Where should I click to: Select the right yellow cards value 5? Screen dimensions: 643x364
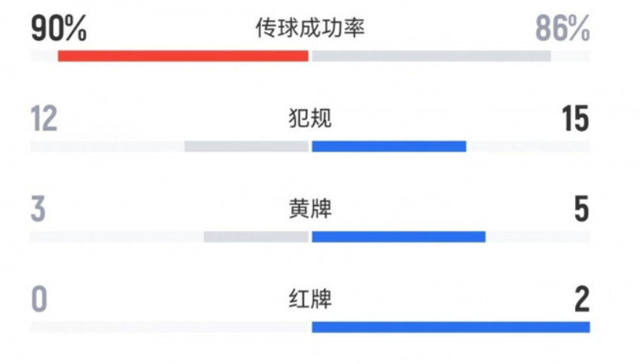coord(581,209)
